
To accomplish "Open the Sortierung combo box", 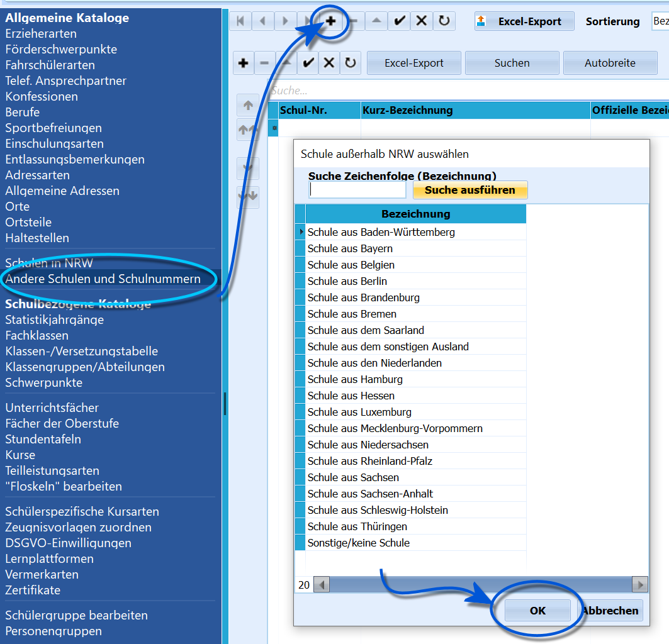I will tap(660, 21).
